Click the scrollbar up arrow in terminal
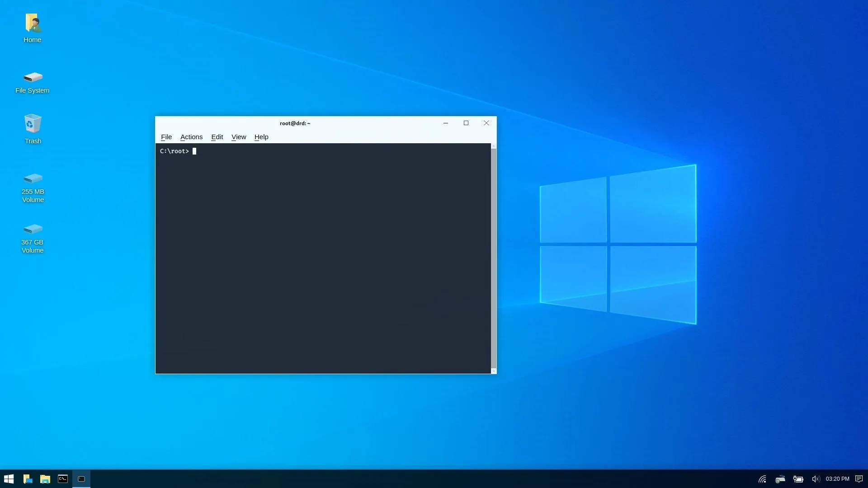868x488 pixels. (x=494, y=146)
